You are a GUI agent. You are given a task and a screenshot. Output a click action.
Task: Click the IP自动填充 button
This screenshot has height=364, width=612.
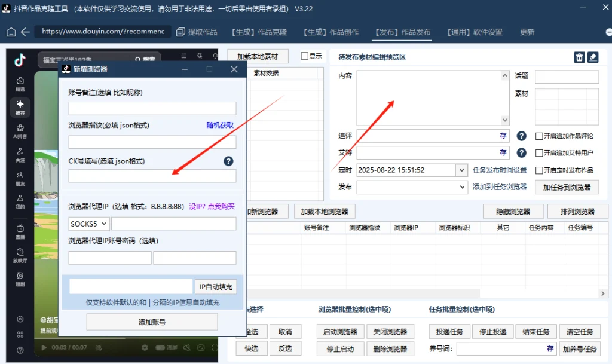(x=216, y=287)
